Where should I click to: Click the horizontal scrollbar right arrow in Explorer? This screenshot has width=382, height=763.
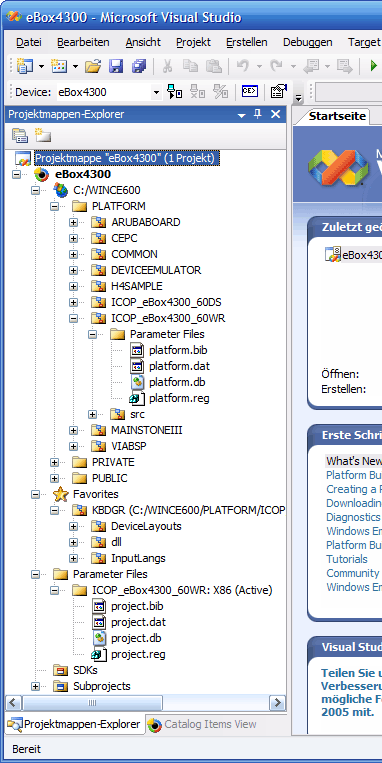[278, 703]
